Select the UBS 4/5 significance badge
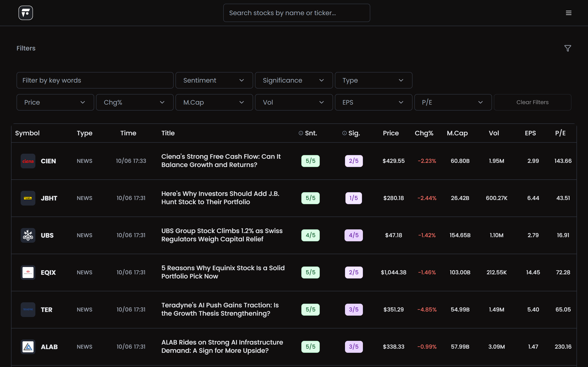588x367 pixels. pyautogui.click(x=353, y=235)
